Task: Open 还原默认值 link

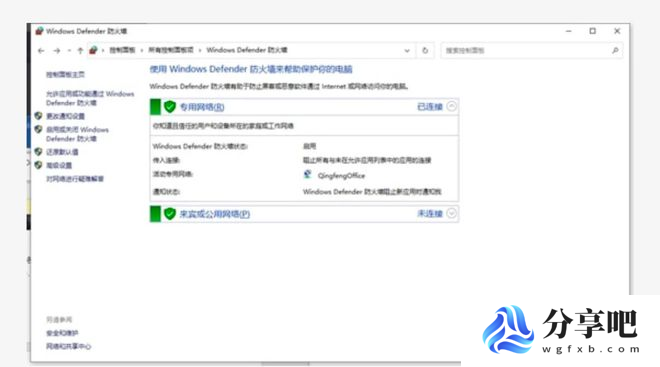Action: click(x=62, y=152)
